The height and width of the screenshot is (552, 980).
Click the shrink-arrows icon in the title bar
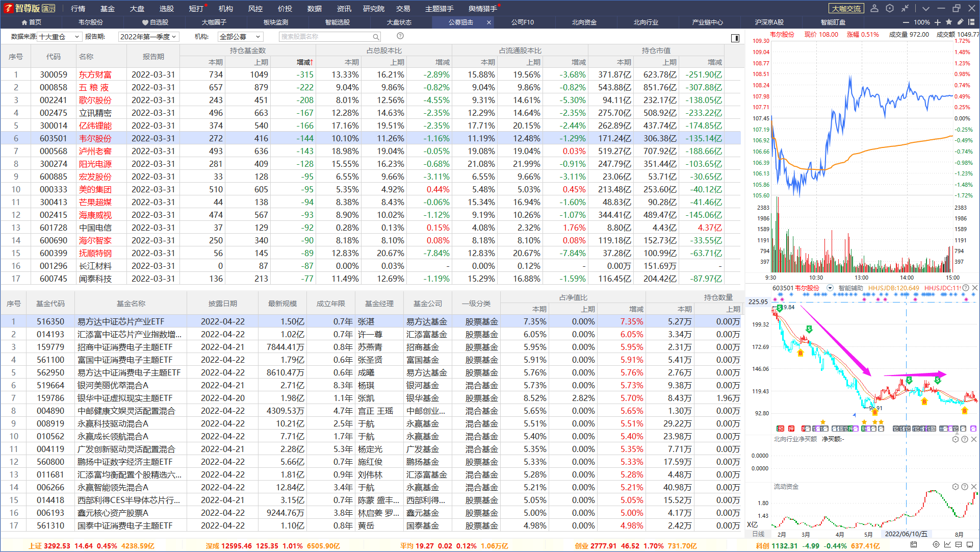coord(905,8)
